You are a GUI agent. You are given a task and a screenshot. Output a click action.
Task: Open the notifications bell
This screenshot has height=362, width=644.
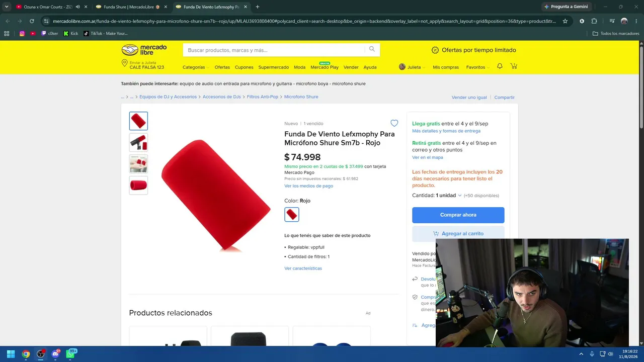[x=500, y=66]
